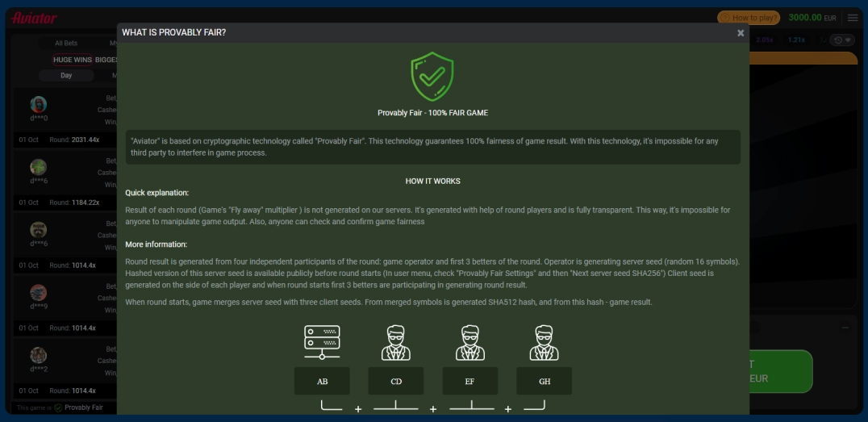868x422 pixels.
Task: Click the More information heading
Action: (156, 244)
